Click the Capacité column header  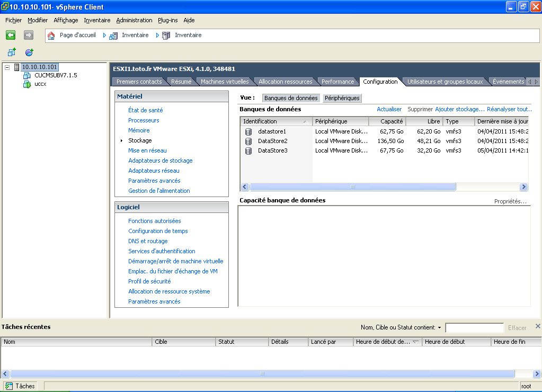click(x=387, y=122)
